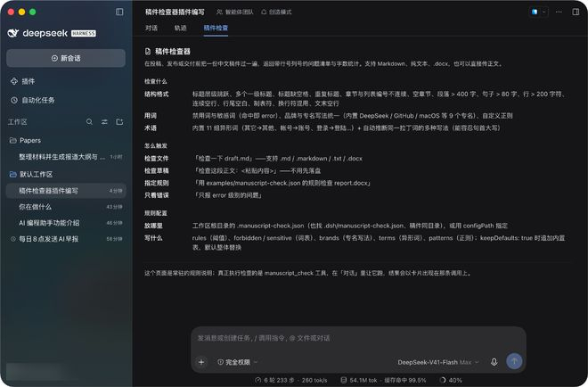This screenshot has height=387, width=588.
Task: Collapse the Papers workspace folder
Action: click(x=25, y=140)
